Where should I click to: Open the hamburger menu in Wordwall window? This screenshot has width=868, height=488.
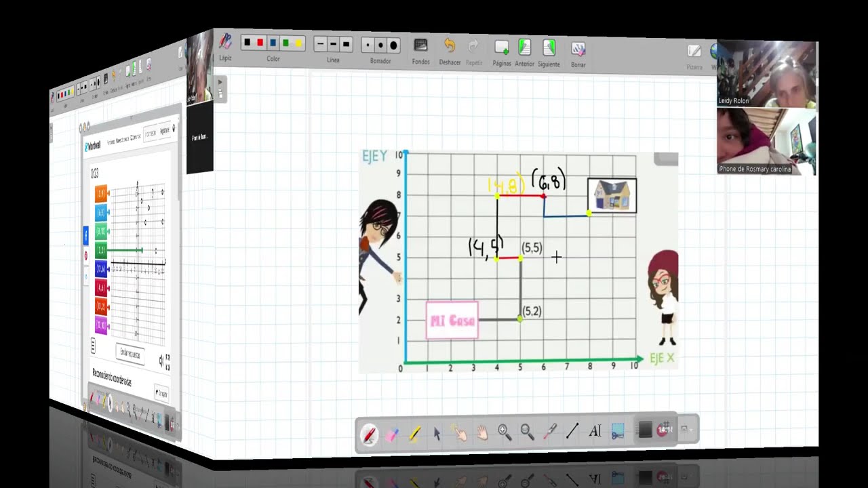point(93,346)
